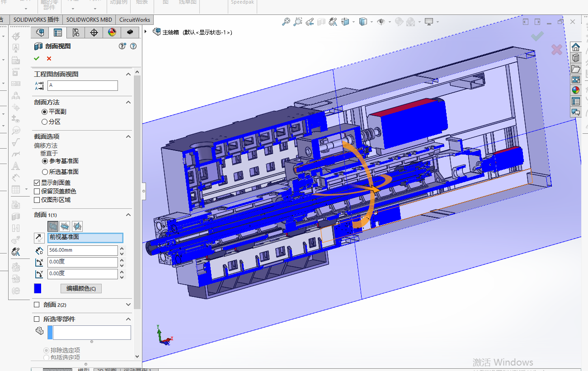Open the FeatureManager design tree tab
Image resolution: width=588 pixels, height=371 pixels.
tap(40, 33)
